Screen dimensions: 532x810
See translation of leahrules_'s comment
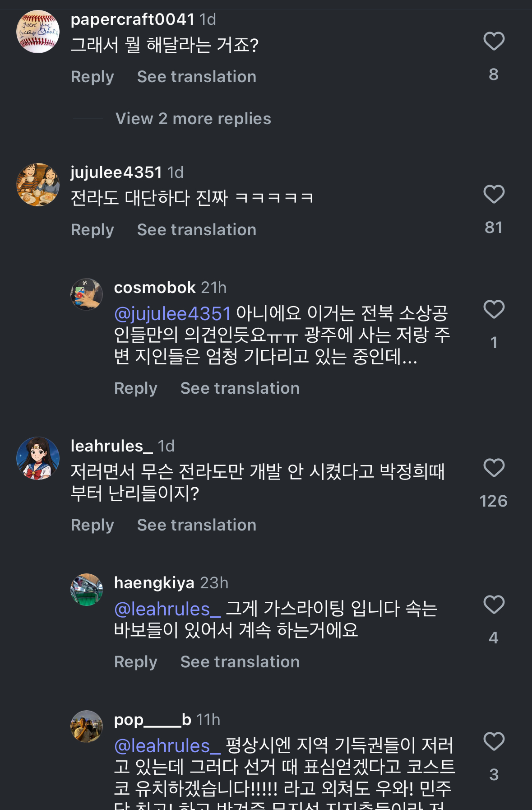pyautogui.click(x=197, y=525)
